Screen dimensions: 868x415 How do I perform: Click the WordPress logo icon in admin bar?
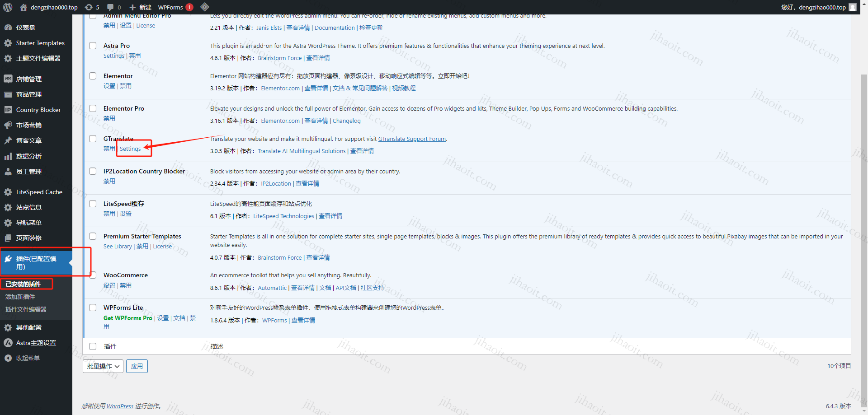[x=8, y=7]
